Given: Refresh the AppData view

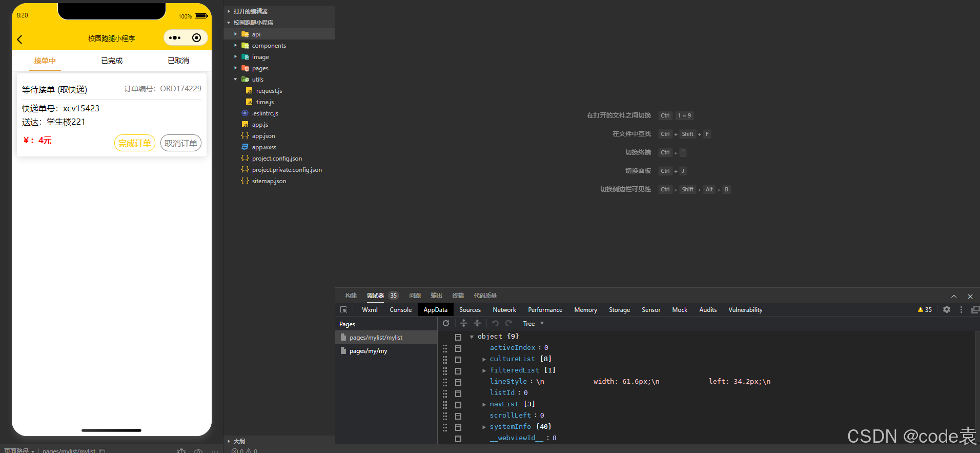Looking at the screenshot, I should (x=446, y=323).
